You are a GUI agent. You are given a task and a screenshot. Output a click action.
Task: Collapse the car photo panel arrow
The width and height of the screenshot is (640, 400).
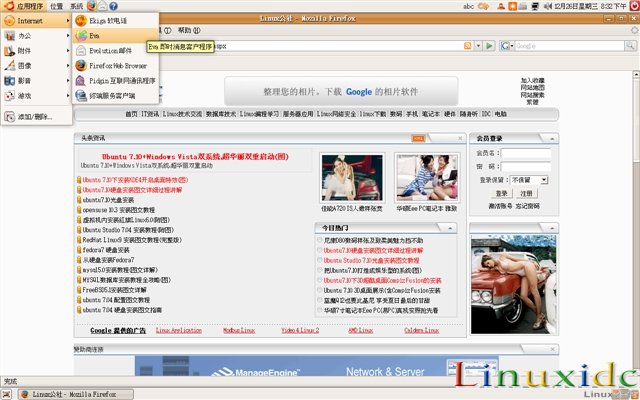pos(552,228)
